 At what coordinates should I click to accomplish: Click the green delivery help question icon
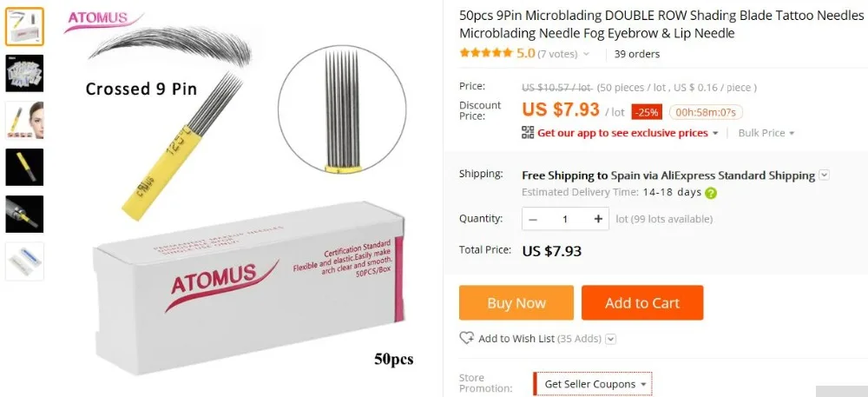(712, 193)
